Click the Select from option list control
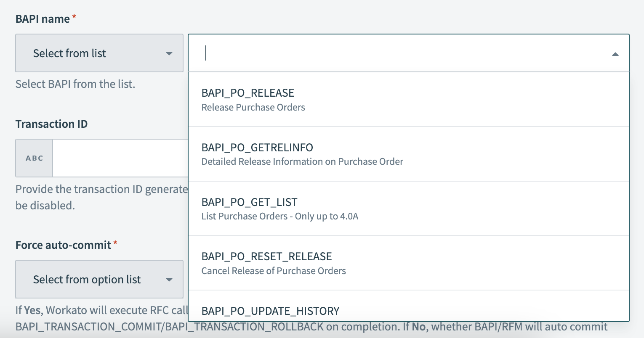The width and height of the screenshot is (644, 338). click(99, 279)
